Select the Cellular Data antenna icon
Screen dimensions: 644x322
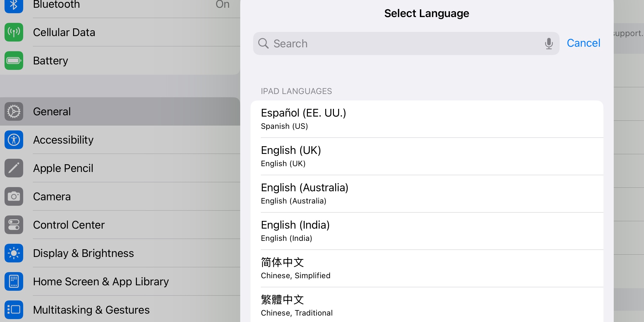tap(14, 32)
